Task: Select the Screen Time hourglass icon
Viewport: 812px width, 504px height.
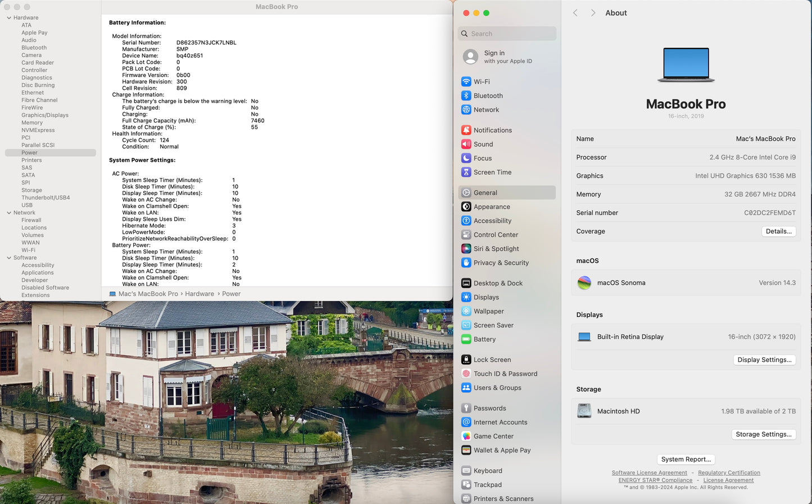Action: click(466, 172)
